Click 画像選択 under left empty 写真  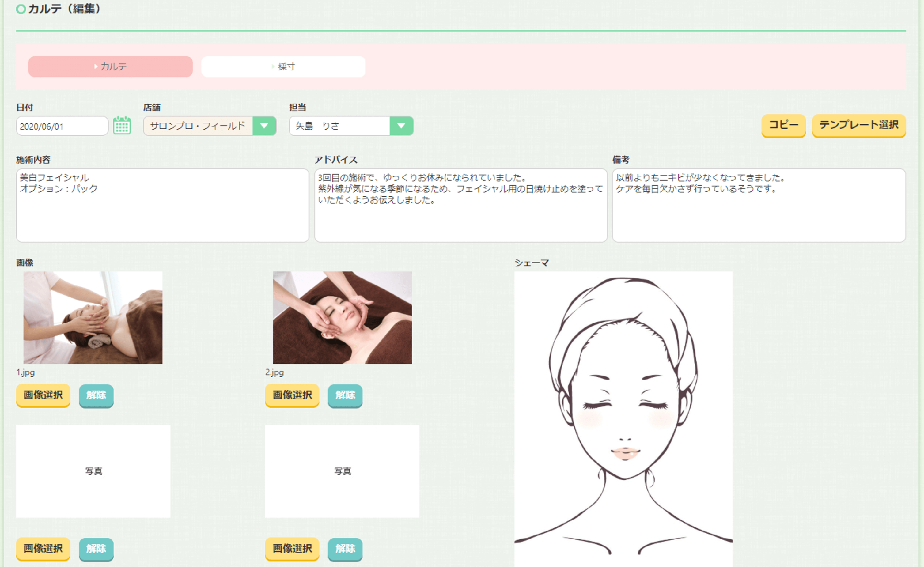pyautogui.click(x=43, y=549)
